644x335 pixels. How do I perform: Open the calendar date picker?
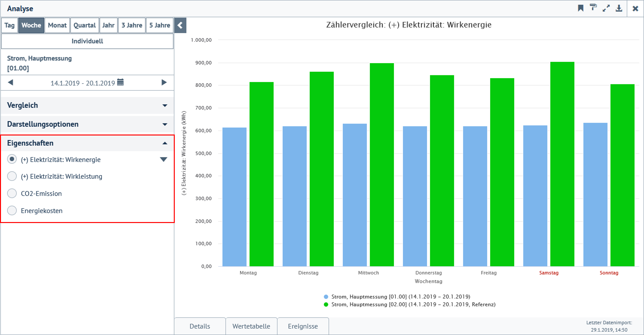120,83
